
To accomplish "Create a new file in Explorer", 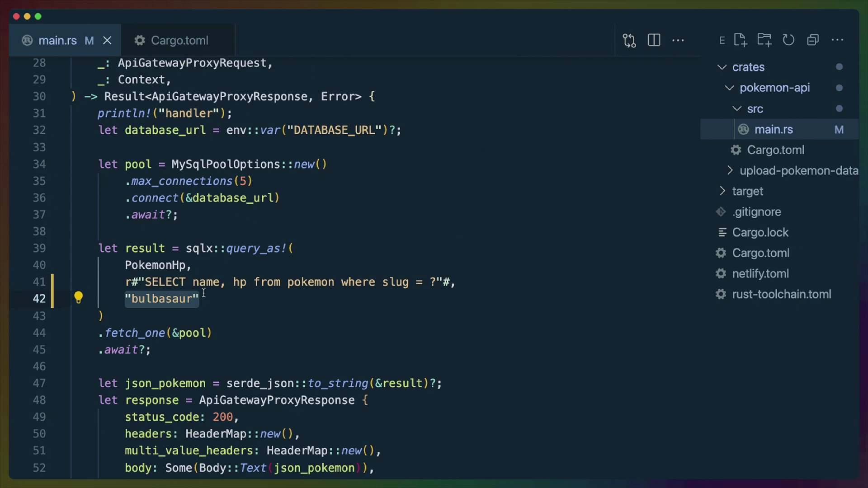I will point(740,40).
